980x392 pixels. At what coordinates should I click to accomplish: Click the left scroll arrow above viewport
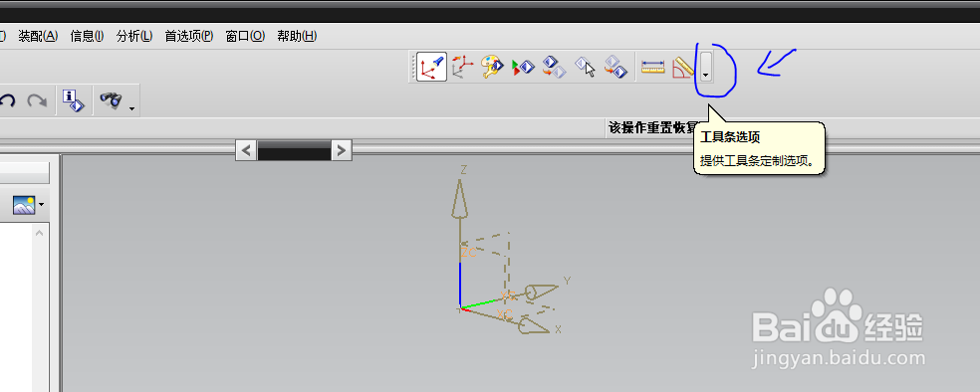[246, 150]
